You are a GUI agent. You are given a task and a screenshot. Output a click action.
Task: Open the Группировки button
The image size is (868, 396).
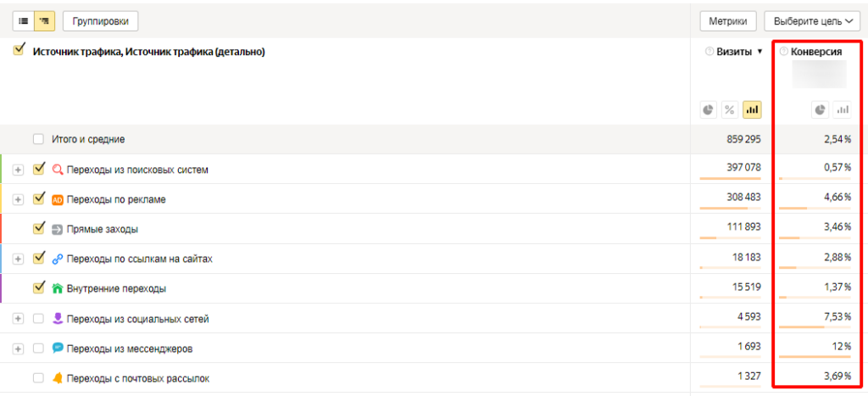point(100,21)
